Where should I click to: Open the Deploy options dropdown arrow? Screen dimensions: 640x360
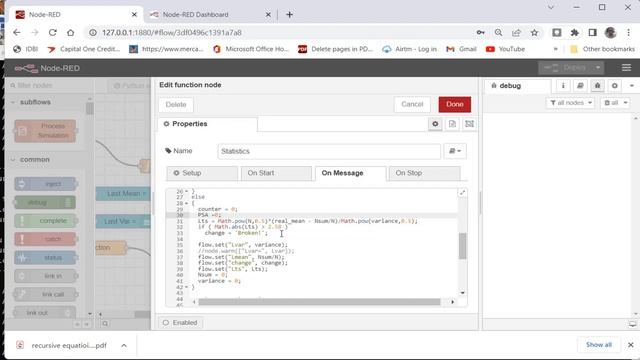pos(598,68)
